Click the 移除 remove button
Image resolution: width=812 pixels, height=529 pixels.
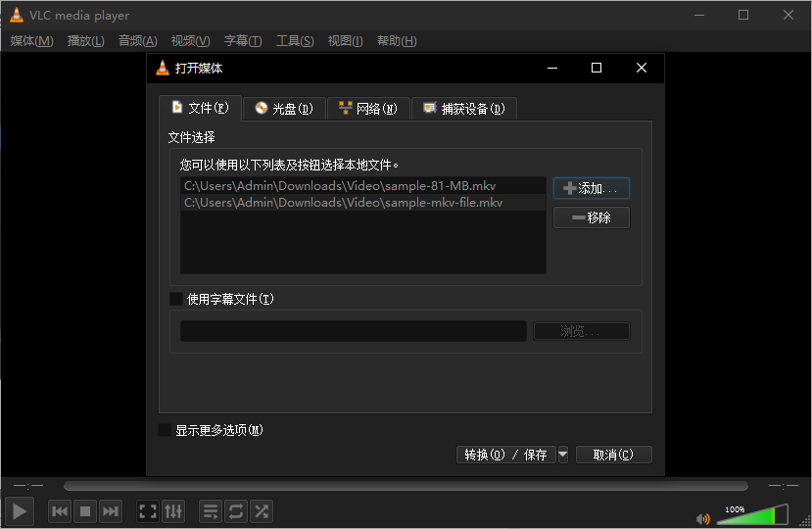click(592, 217)
